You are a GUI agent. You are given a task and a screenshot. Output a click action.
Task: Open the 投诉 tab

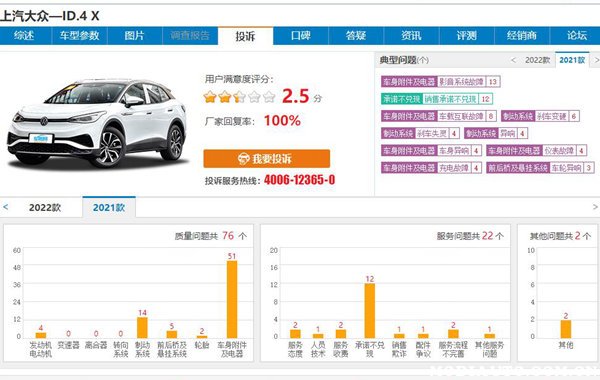click(245, 36)
